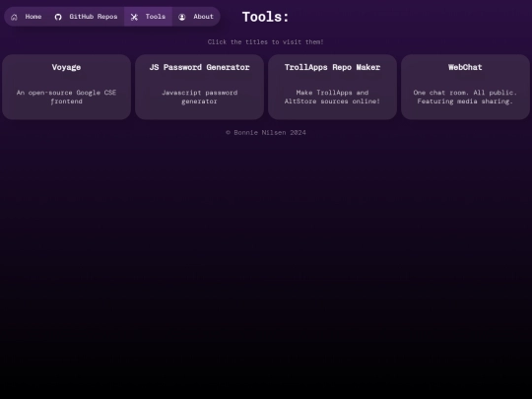
Task: Open TrollApps Repo Maker title link
Action: pyautogui.click(x=333, y=67)
